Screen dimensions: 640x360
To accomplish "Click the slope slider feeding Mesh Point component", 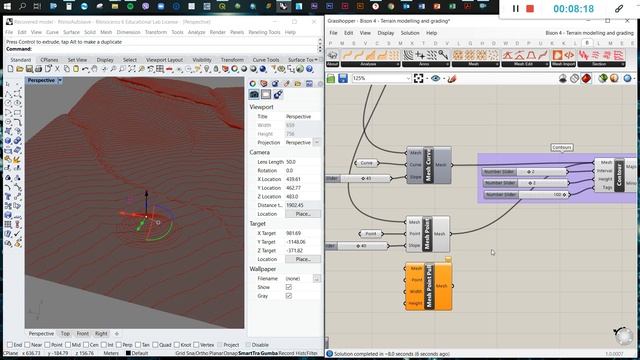I will 357,246.
